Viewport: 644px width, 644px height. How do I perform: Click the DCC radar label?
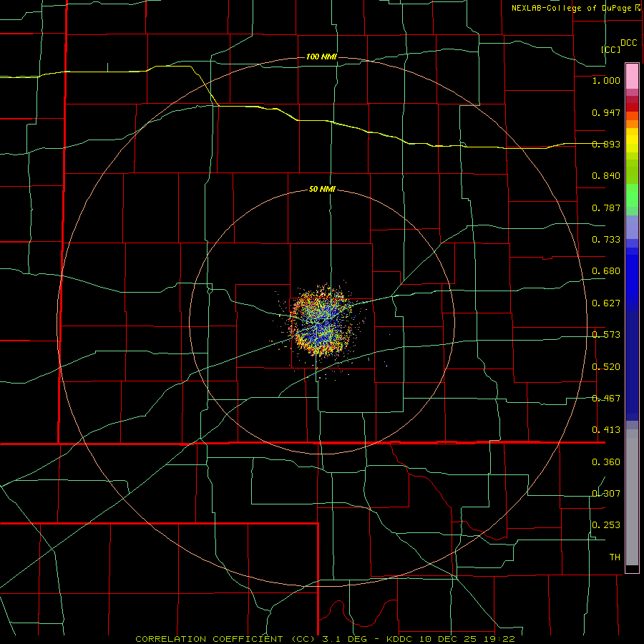click(628, 43)
